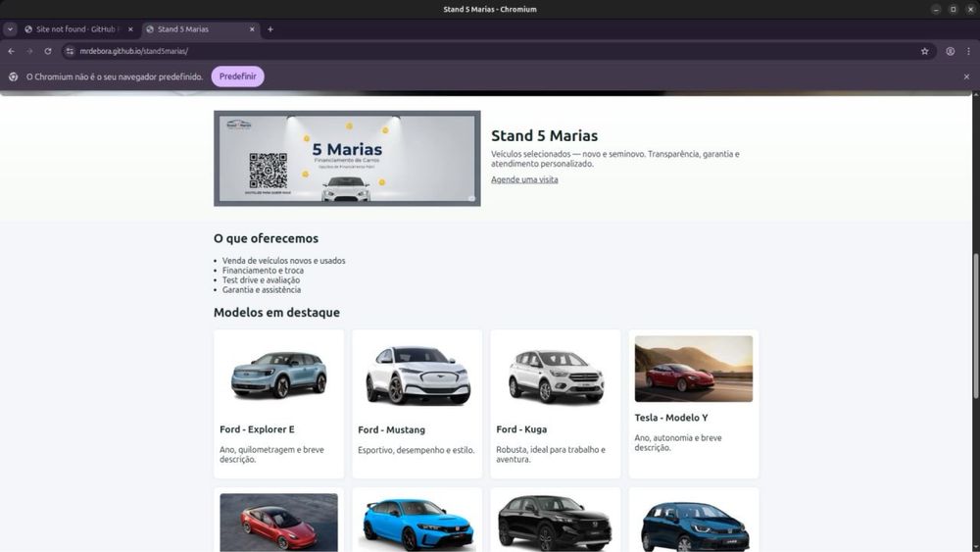The image size is (980, 552).
Task: Switch to 'Site not found · GitHub' tab
Action: pyautogui.click(x=78, y=28)
